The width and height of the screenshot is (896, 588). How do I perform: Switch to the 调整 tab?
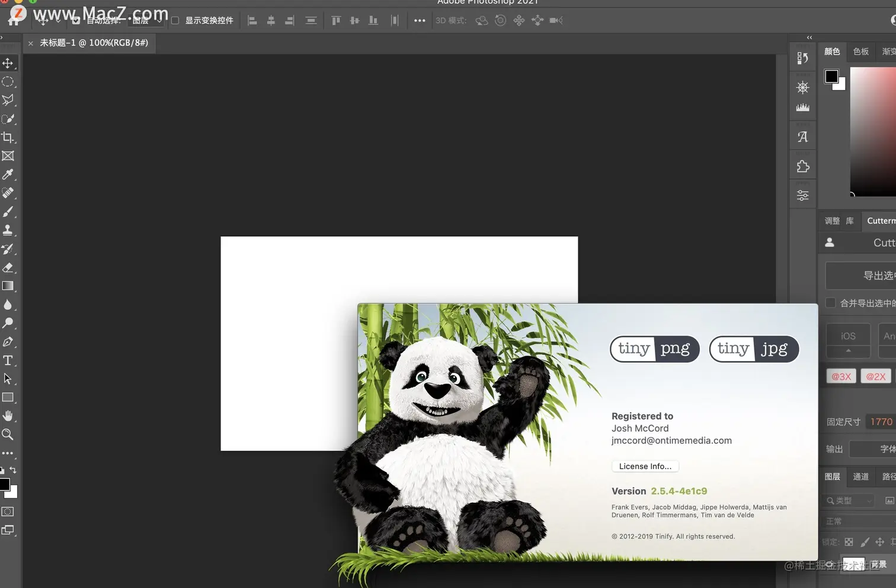pyautogui.click(x=832, y=221)
